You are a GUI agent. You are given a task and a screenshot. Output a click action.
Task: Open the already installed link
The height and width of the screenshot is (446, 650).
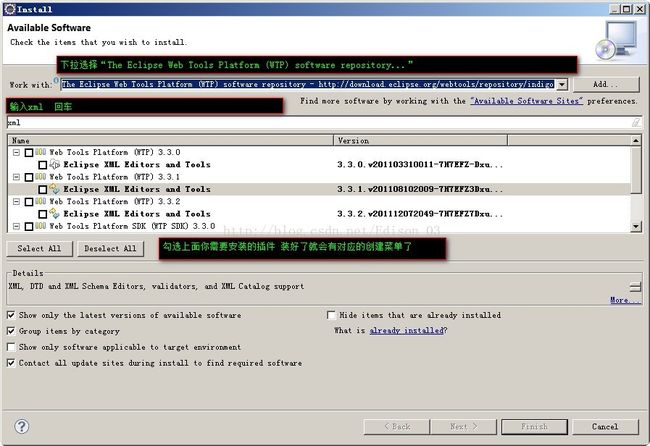(x=407, y=330)
